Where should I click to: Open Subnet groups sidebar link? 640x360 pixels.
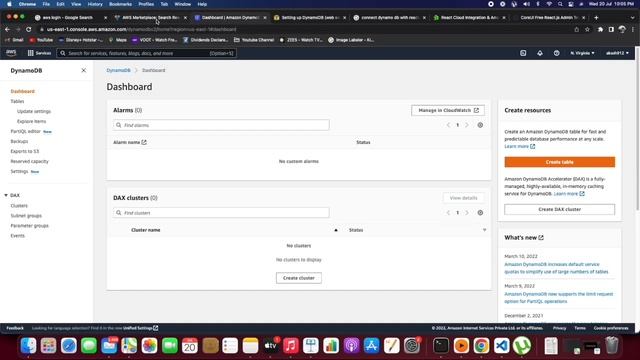coord(26,216)
